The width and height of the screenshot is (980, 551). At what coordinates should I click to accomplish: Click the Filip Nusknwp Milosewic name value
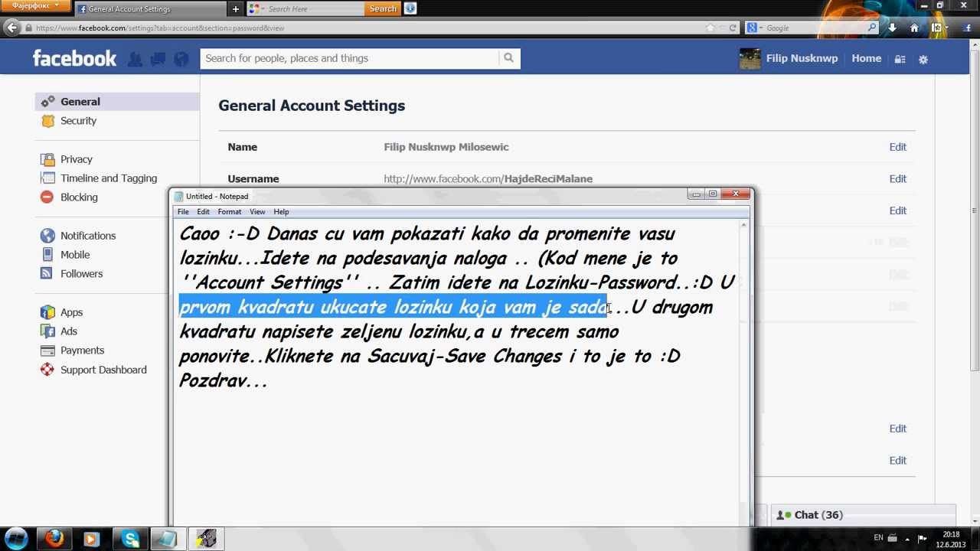(446, 147)
